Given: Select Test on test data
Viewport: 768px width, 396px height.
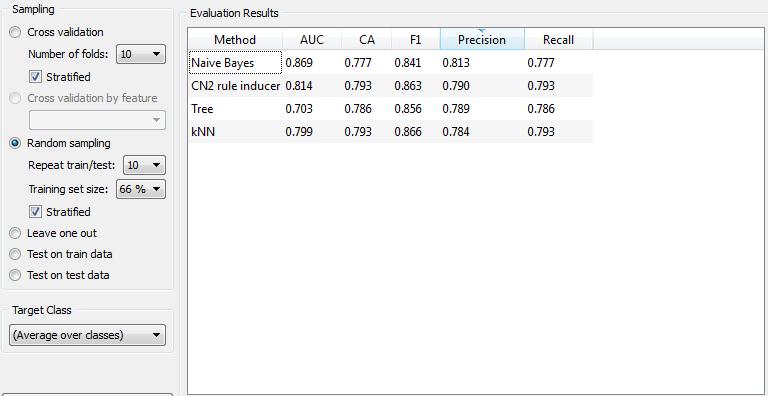Looking at the screenshot, I should (15, 275).
